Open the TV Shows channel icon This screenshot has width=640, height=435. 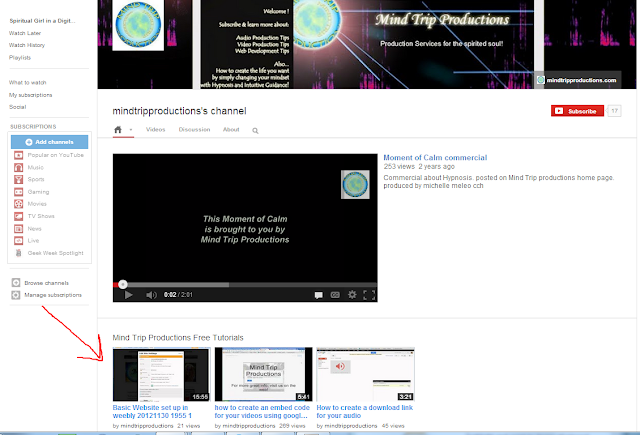coord(18,216)
